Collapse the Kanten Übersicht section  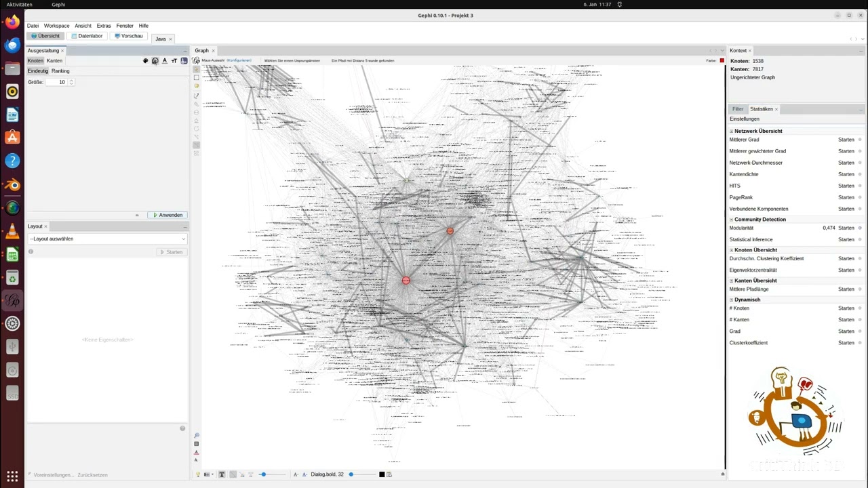tap(731, 281)
